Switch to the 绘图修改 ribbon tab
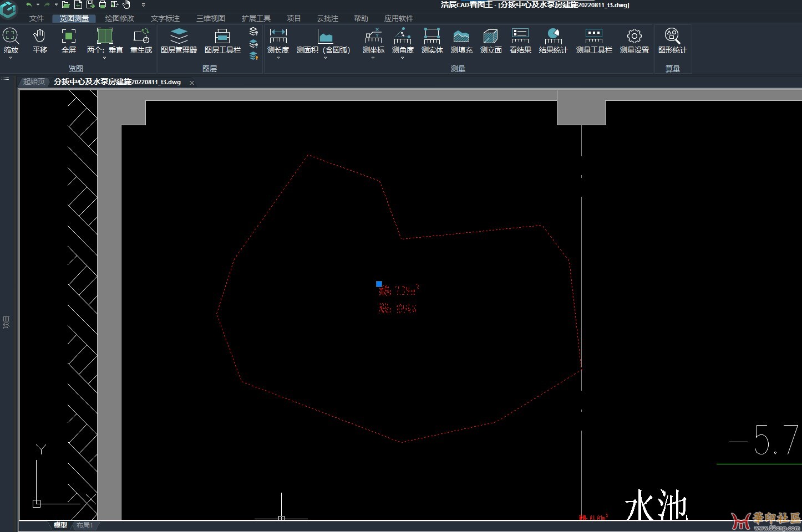The width and height of the screenshot is (802, 532). tap(120, 18)
